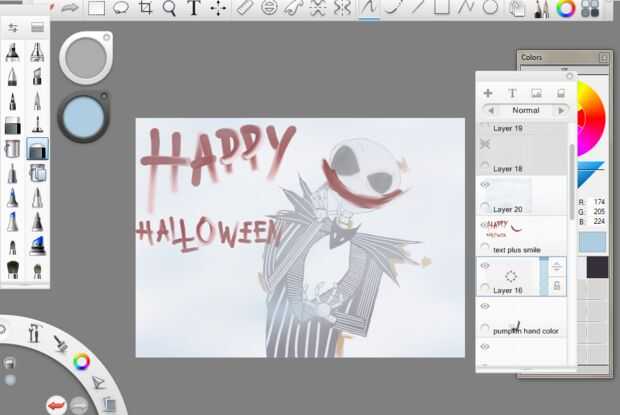Select the Oval shape tool
Viewport: 620px width, 415px height.
tap(490, 9)
